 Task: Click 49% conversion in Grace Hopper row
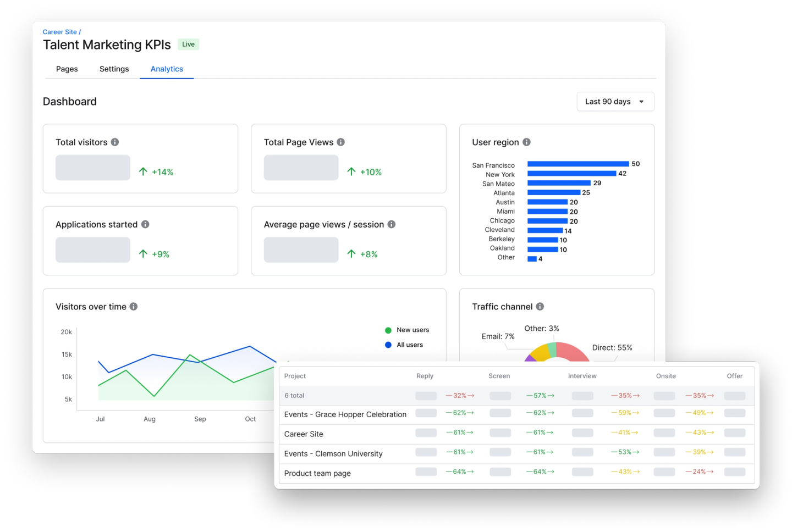point(700,413)
